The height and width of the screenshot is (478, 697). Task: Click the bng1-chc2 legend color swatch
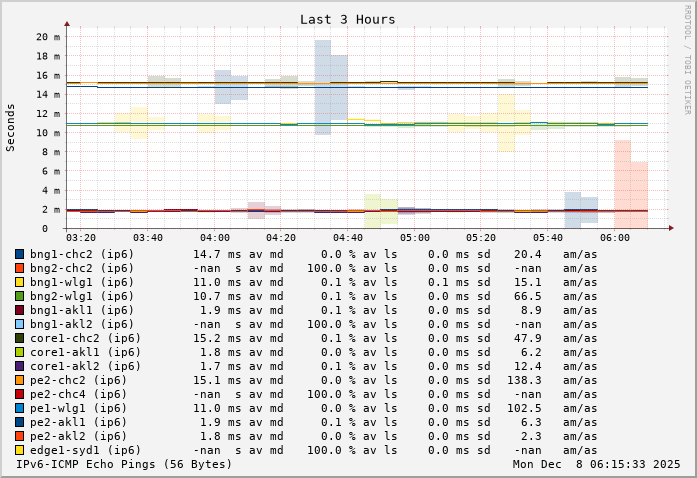point(19,254)
